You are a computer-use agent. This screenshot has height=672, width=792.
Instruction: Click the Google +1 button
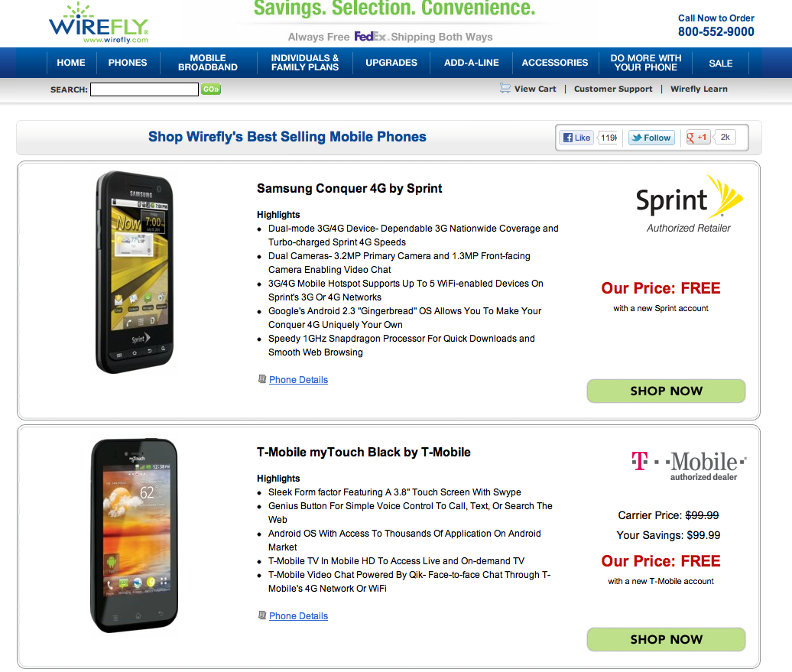pyautogui.click(x=698, y=138)
